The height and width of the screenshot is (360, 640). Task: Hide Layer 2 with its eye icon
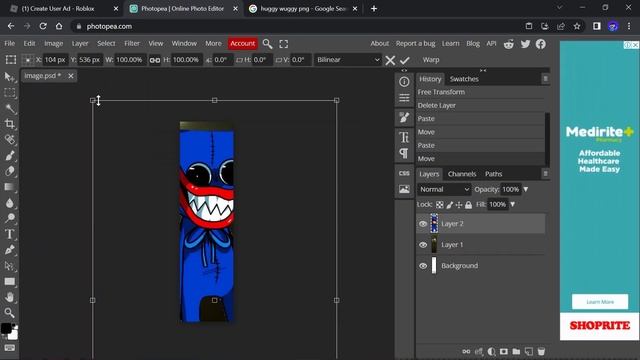coord(423,224)
